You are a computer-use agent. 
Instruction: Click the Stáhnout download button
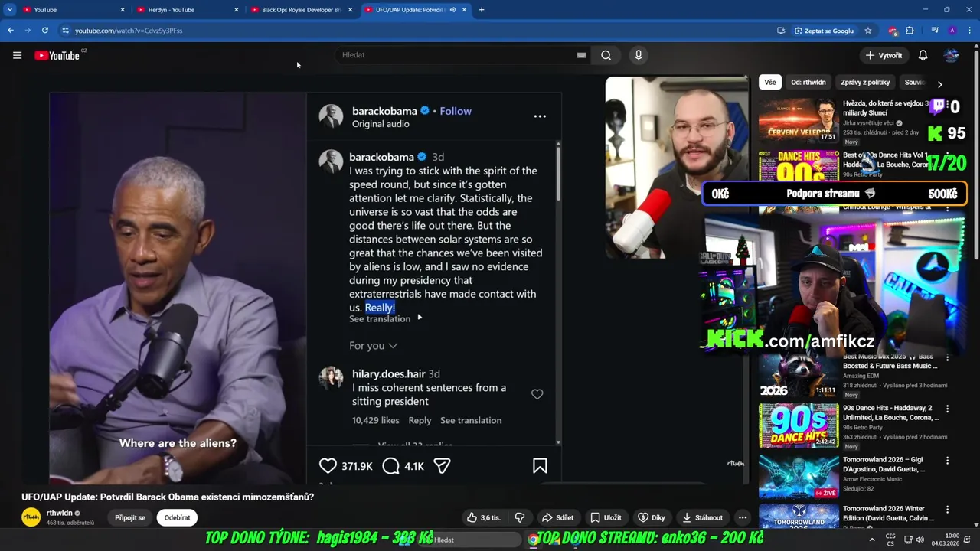point(703,517)
